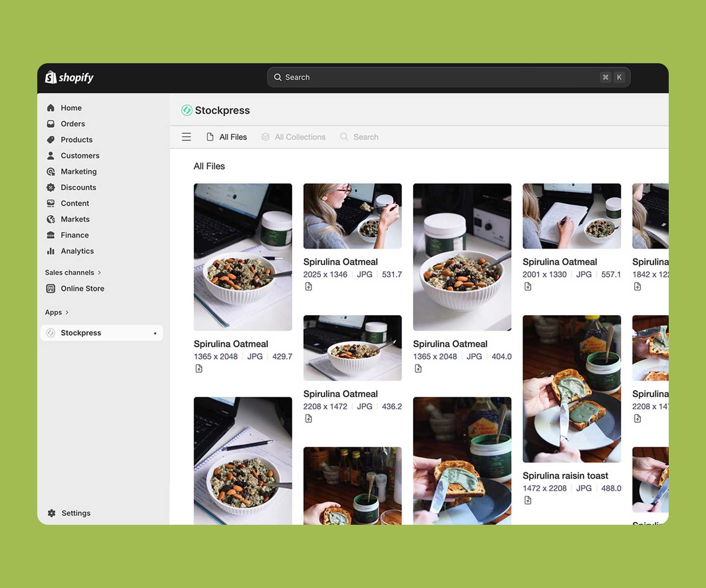706x588 pixels.
Task: Open the Content section label
Action: pyautogui.click(x=75, y=203)
